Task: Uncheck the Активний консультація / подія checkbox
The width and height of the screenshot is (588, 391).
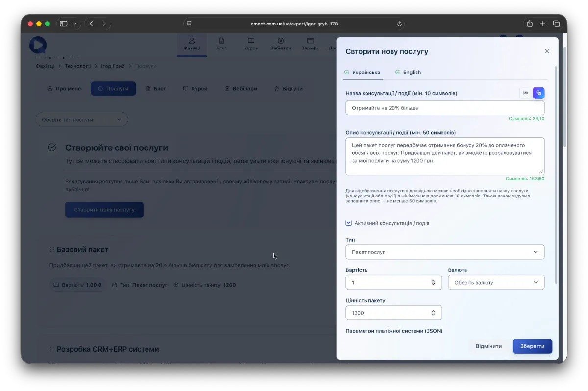Action: tap(349, 223)
